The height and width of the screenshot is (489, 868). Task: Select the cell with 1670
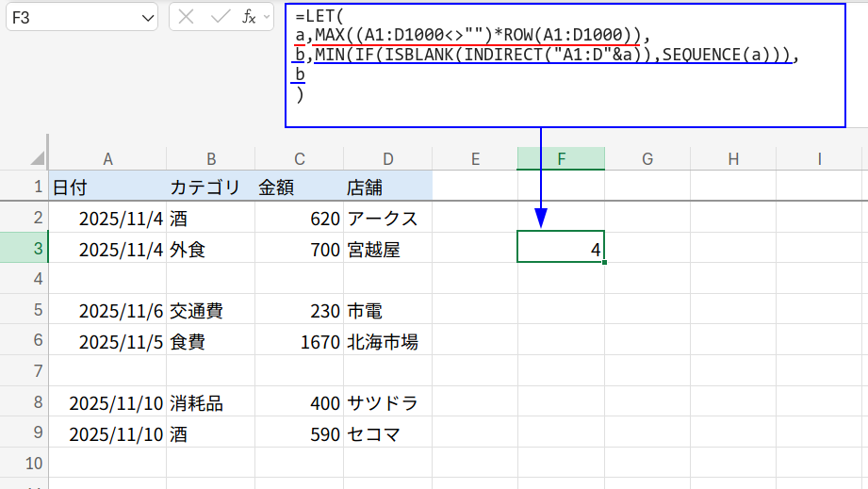click(300, 341)
